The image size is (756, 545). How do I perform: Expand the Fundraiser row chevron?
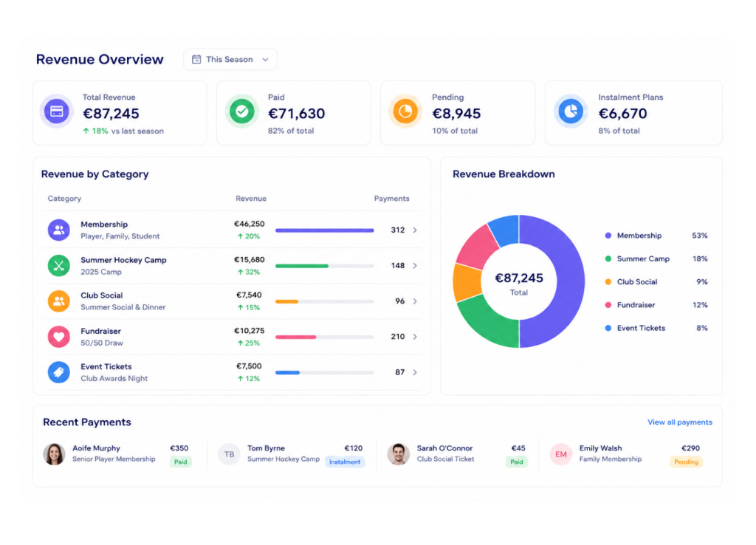pyautogui.click(x=415, y=337)
